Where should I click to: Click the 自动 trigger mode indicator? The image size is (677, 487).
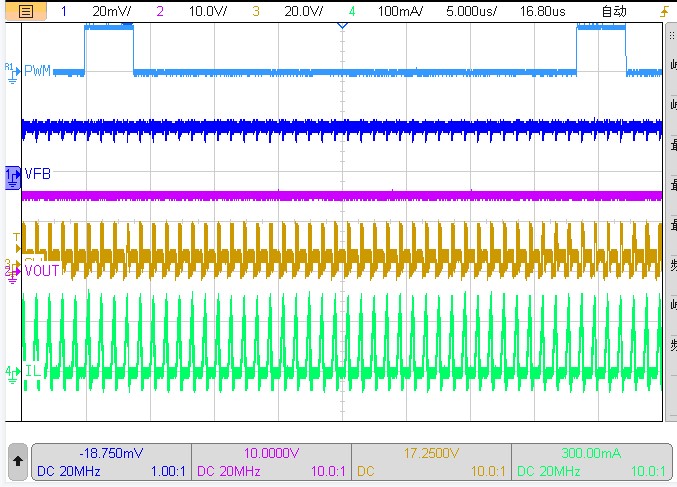point(614,11)
